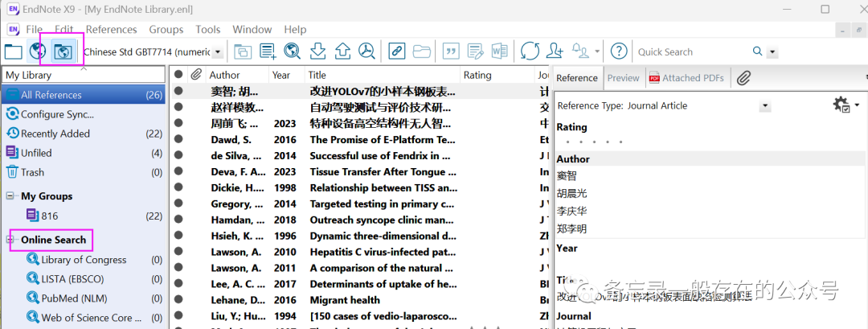The height and width of the screenshot is (329, 868).
Task: Open the Groups menu
Action: (x=166, y=29)
